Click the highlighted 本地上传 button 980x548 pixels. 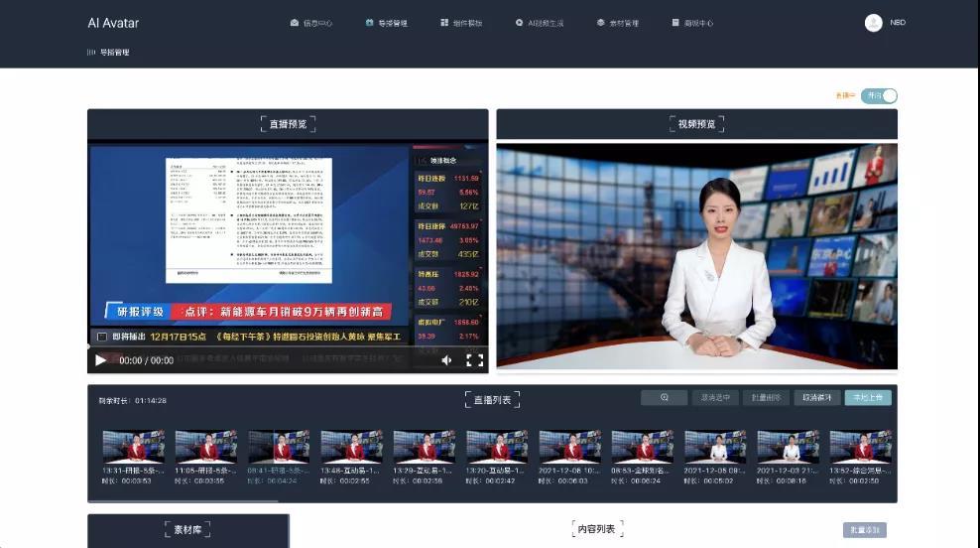pyautogui.click(x=868, y=398)
